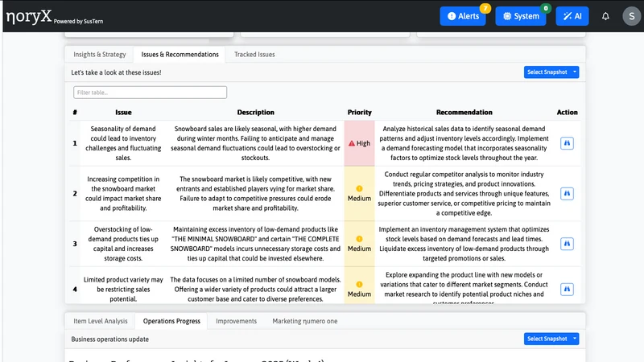This screenshot has width=644, height=362.
Task: Open notifications bell icon
Action: click(x=605, y=16)
